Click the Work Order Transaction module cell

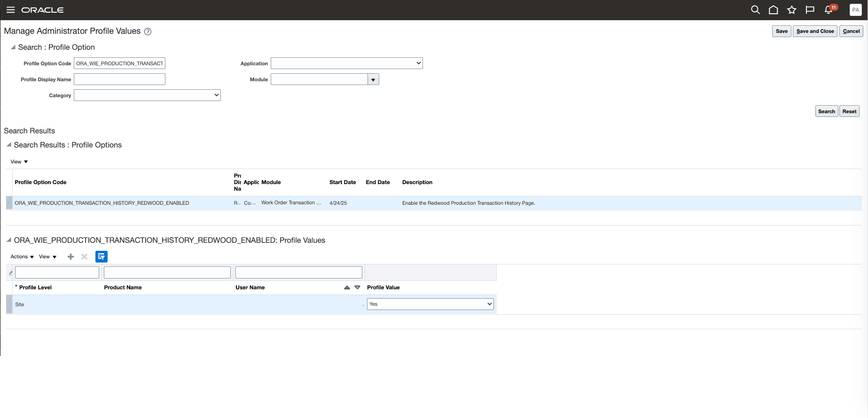click(x=291, y=203)
